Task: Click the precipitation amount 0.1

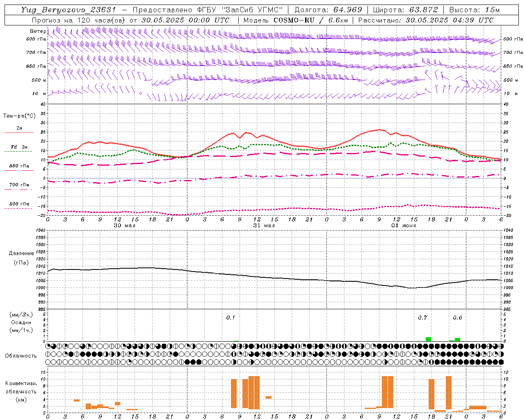Action: pos(231,317)
